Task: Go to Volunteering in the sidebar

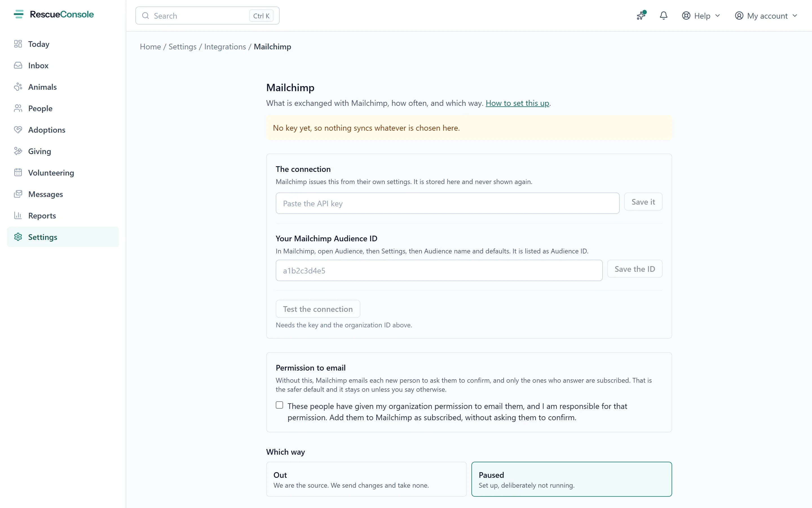Action: 63,173
